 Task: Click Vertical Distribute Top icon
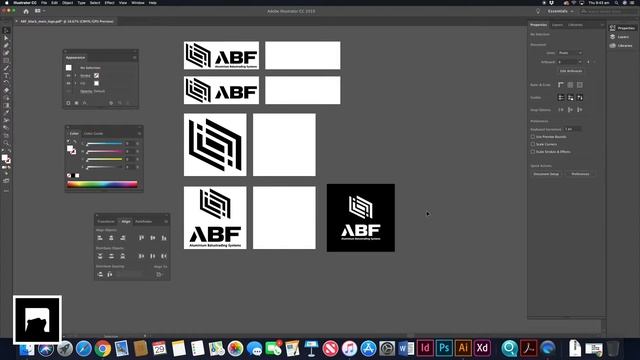[100, 256]
